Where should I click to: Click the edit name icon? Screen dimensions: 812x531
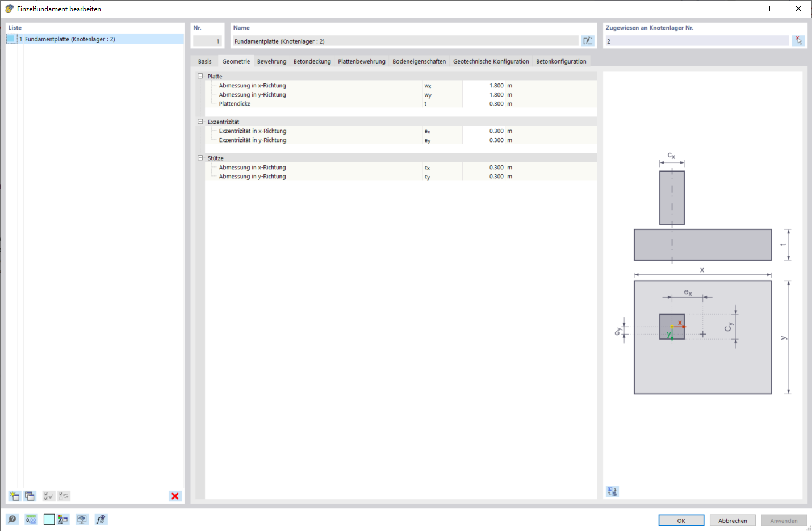[x=588, y=41]
